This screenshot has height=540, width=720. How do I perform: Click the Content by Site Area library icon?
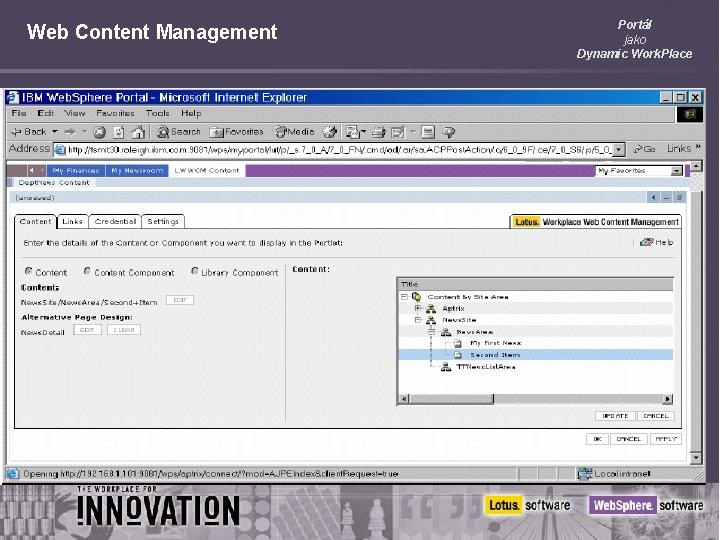(x=416, y=297)
